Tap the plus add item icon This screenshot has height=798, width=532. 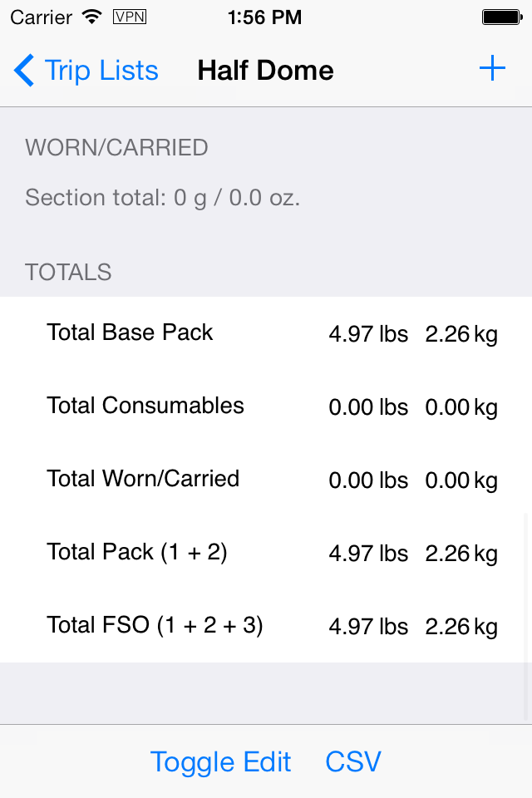492,69
